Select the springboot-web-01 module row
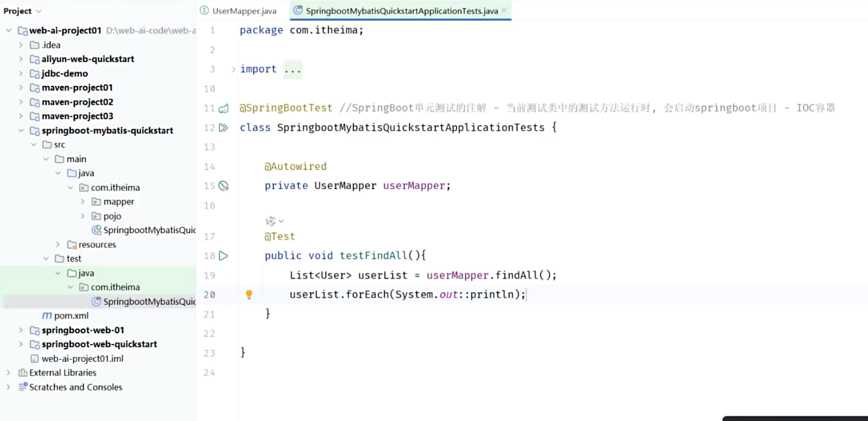The height and width of the screenshot is (421, 868). coord(83,330)
